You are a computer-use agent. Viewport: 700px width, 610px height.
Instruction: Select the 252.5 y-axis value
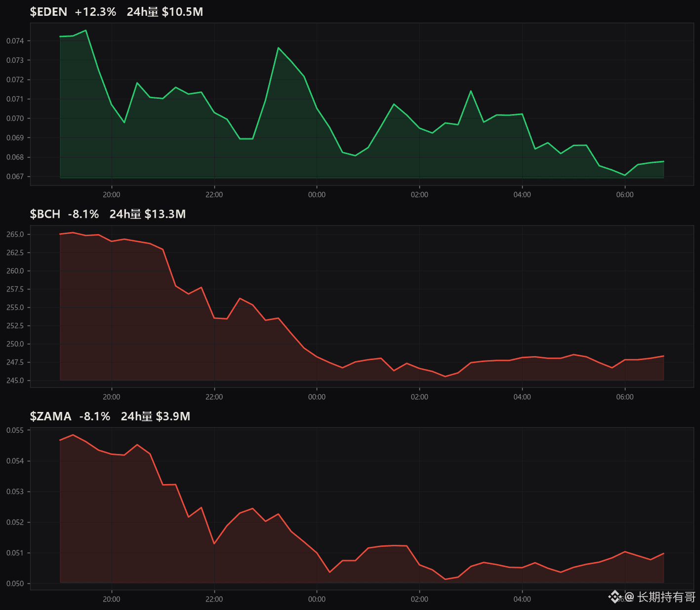coord(15,326)
